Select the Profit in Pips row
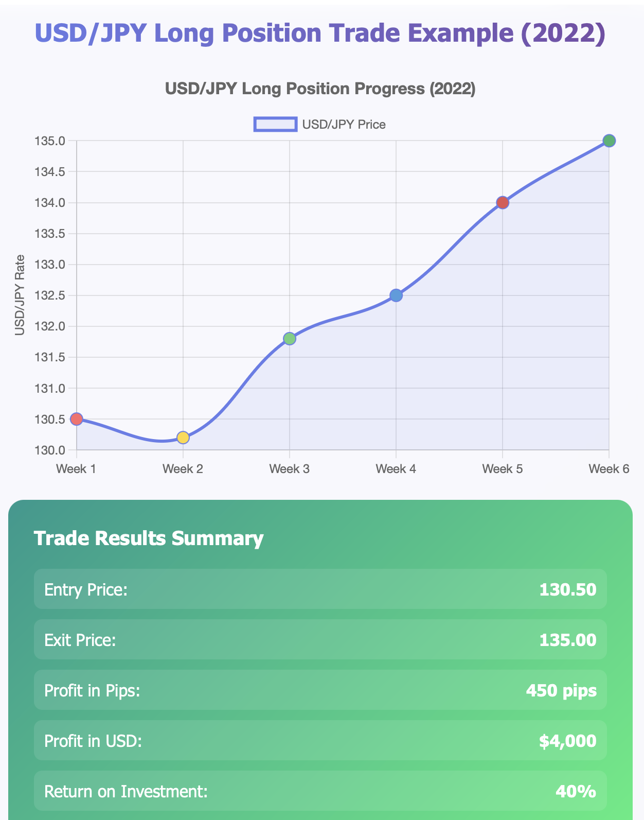Viewport: 644px width, 820px height. pyautogui.click(x=320, y=690)
